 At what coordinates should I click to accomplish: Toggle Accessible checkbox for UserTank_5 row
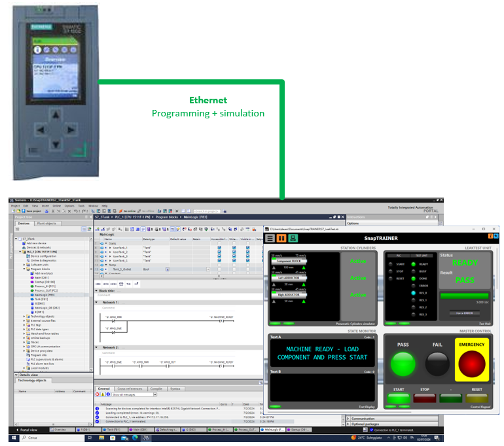(x=219, y=260)
